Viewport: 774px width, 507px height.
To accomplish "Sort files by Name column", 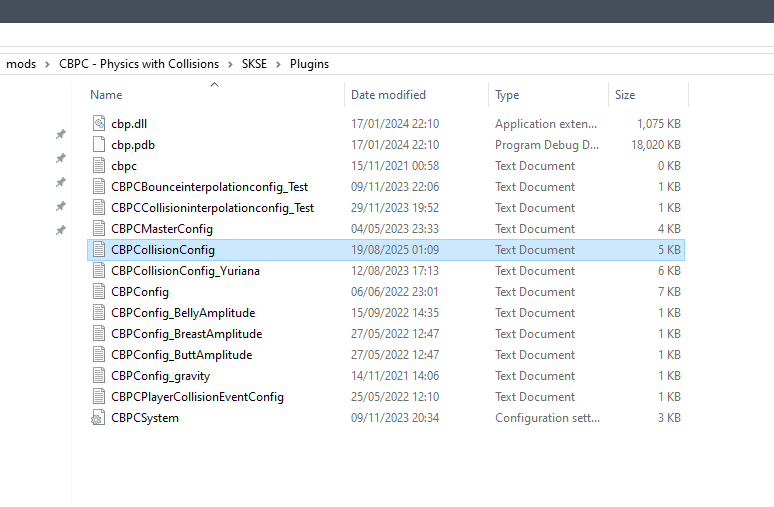I will coord(106,95).
